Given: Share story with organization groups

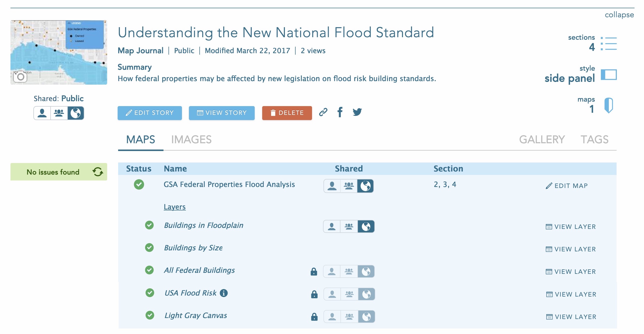Looking at the screenshot, I should pos(59,113).
